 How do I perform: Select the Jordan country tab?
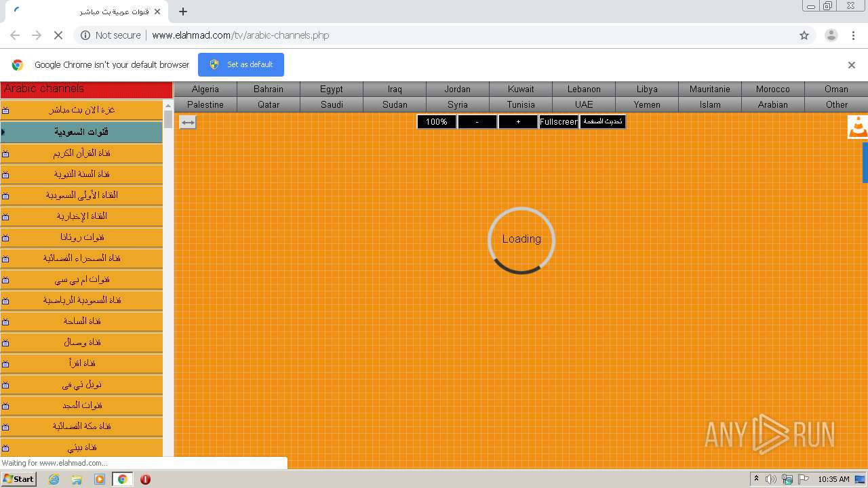(x=458, y=89)
